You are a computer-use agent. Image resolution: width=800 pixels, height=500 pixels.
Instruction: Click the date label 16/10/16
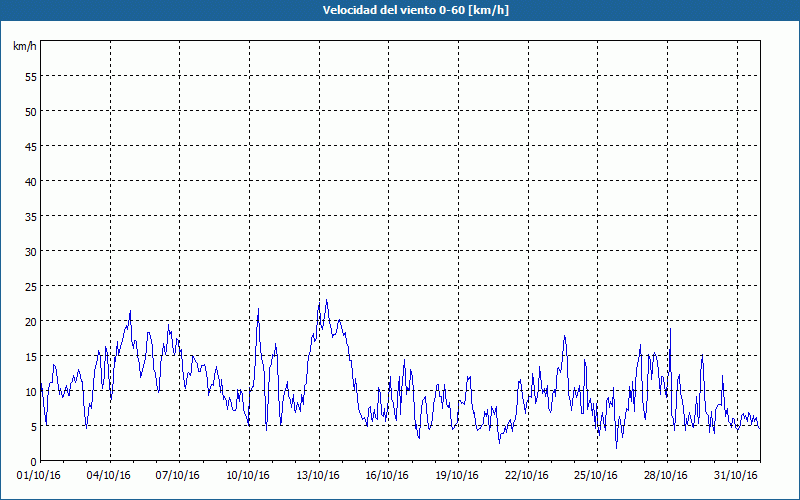pos(387,476)
